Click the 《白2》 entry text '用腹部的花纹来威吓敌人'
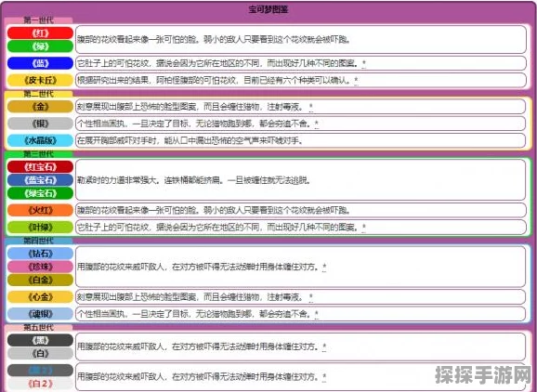This screenshot has width=537, height=392. [121, 377]
